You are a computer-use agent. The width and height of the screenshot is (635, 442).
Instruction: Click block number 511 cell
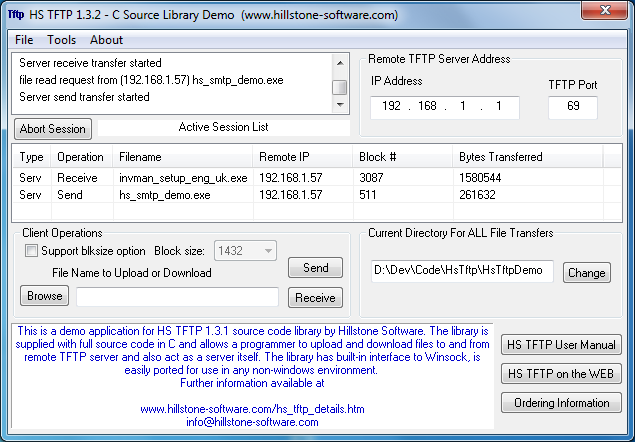click(367, 195)
